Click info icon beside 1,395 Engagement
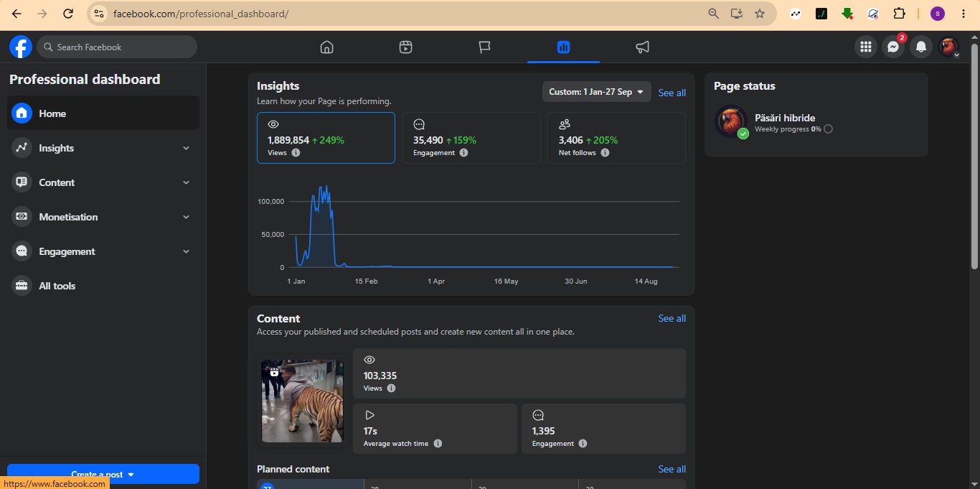980x489 pixels. coord(583,444)
